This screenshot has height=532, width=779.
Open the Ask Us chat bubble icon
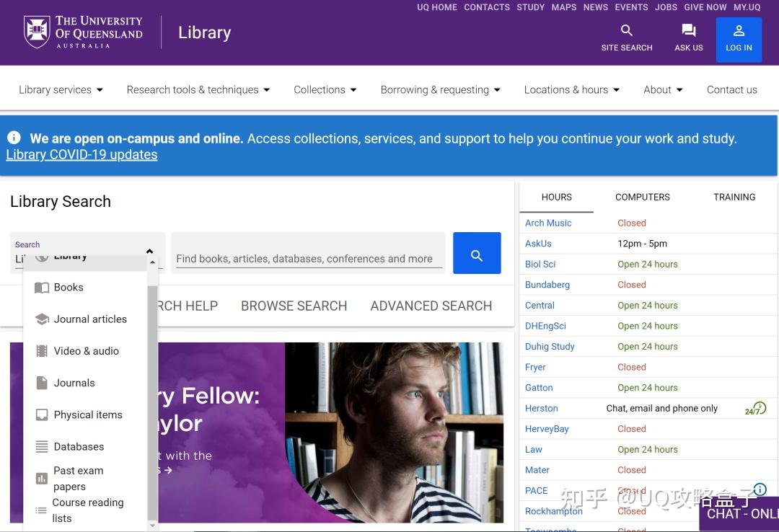(x=688, y=31)
